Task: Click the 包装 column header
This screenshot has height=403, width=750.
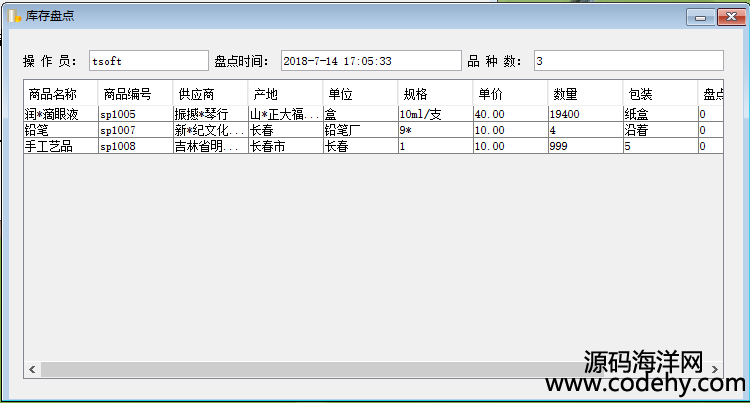Action: click(661, 94)
